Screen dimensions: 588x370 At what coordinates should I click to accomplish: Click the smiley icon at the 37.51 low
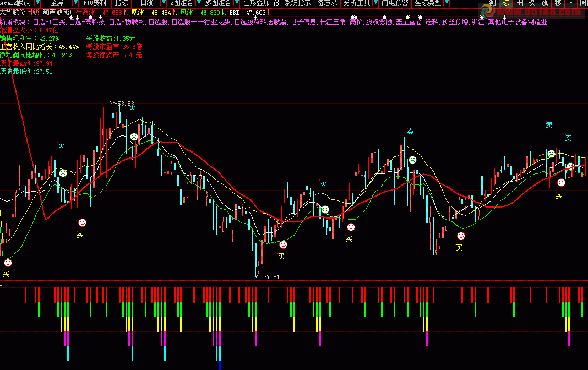(x=283, y=244)
